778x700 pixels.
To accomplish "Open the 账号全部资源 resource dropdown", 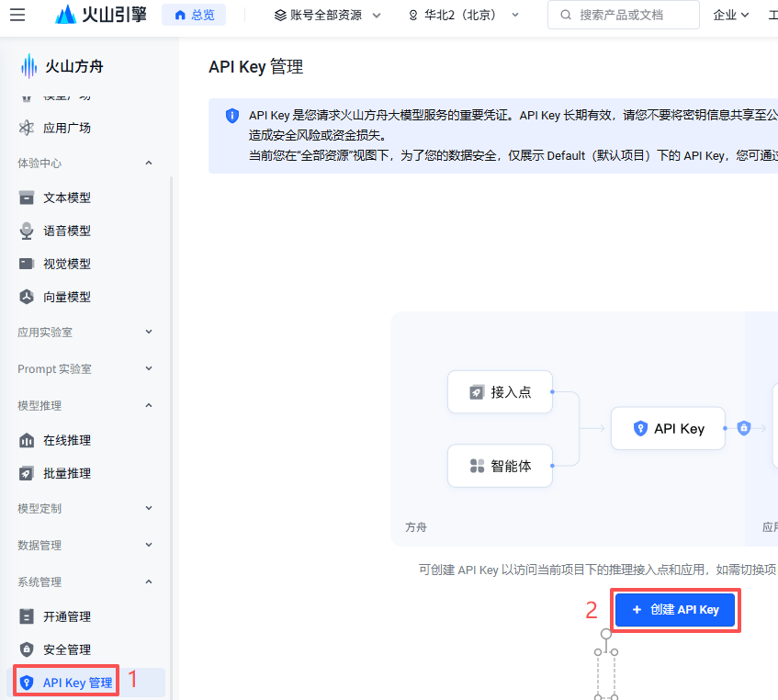I will pyautogui.click(x=328, y=16).
